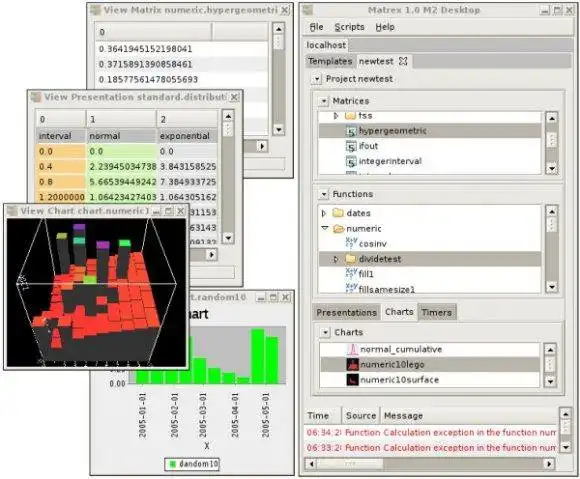This screenshot has width=580, height=479.
Task: Click the hypergeometric matrix icon
Action: click(351, 131)
